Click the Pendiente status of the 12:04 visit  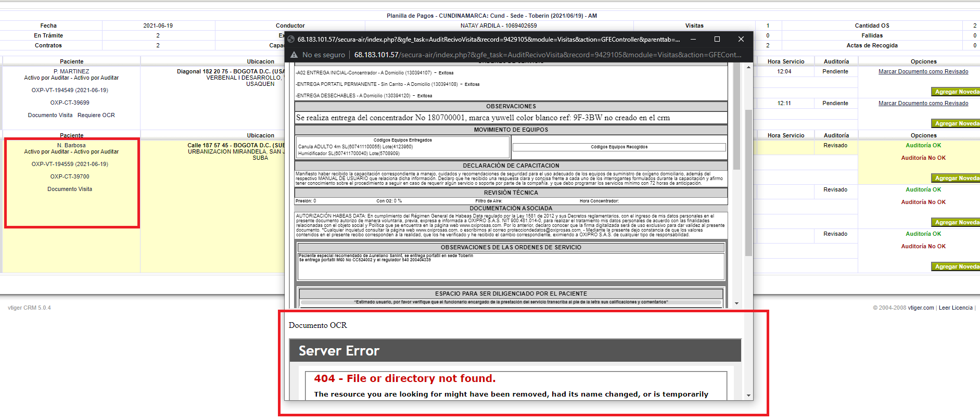(835, 72)
